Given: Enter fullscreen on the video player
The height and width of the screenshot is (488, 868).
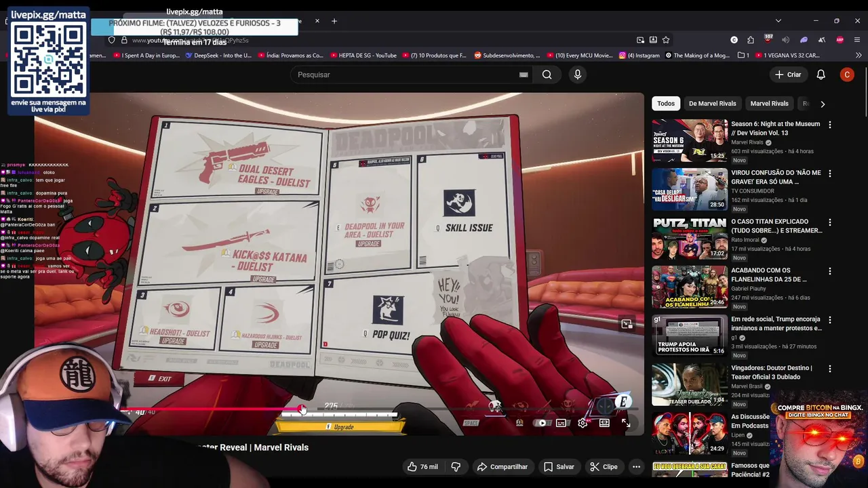Looking at the screenshot, I should coord(625,423).
